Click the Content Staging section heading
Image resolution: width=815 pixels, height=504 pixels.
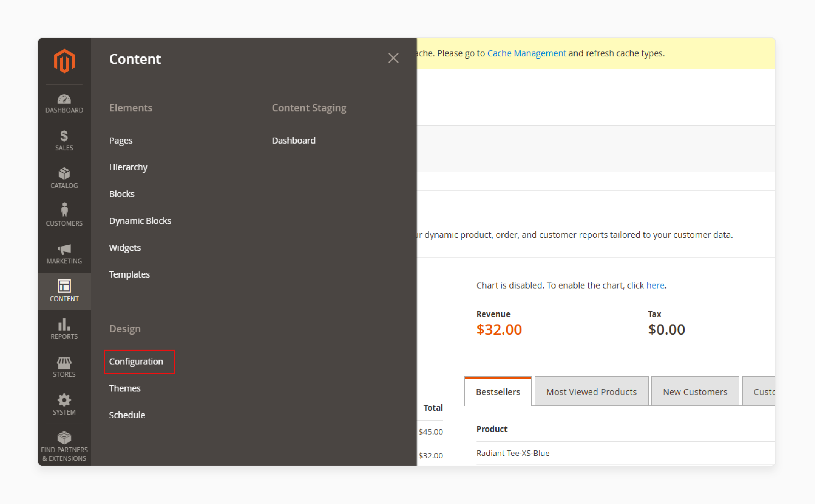point(309,108)
